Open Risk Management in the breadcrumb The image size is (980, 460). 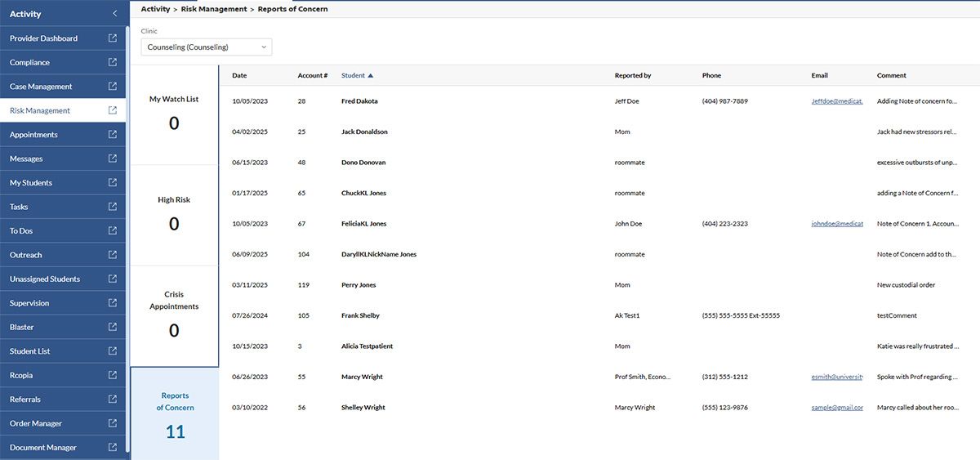click(213, 9)
